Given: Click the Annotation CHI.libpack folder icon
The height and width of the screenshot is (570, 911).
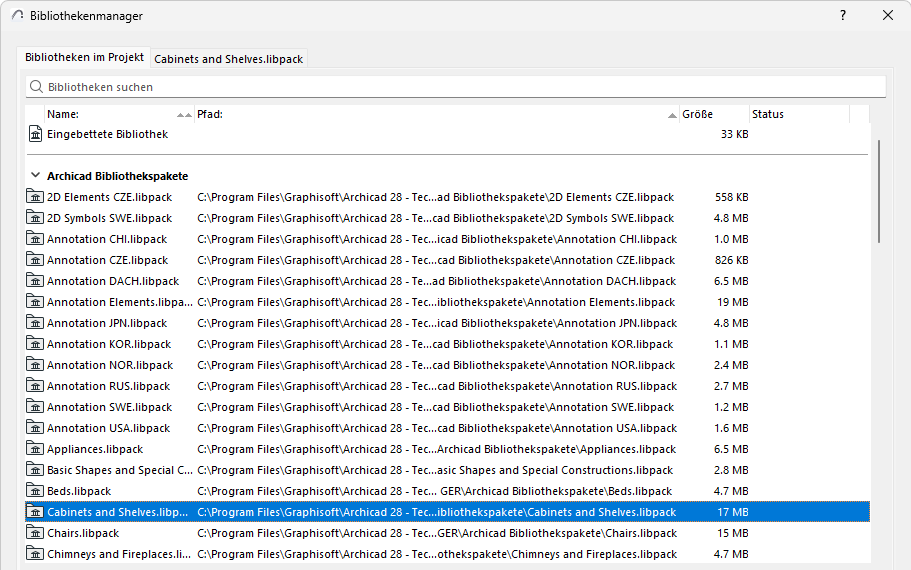Looking at the screenshot, I should pyautogui.click(x=35, y=239).
